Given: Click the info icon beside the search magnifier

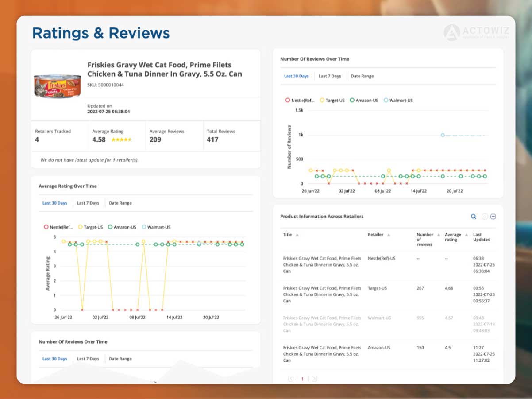Looking at the screenshot, I should click(485, 217).
